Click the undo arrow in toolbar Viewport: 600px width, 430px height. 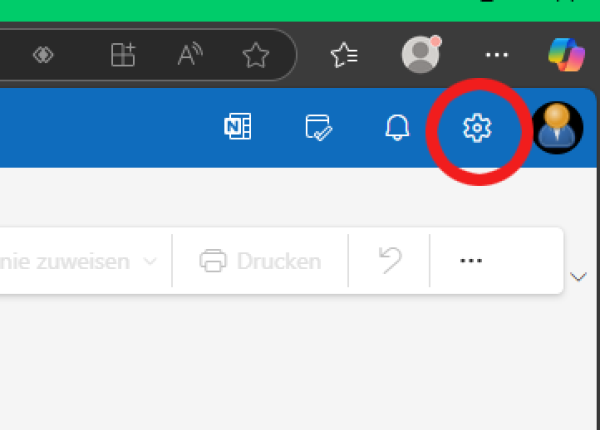pos(390,260)
